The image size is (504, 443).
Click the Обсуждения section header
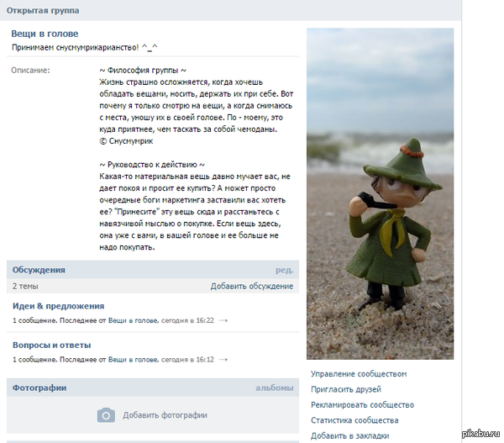pyautogui.click(x=39, y=270)
